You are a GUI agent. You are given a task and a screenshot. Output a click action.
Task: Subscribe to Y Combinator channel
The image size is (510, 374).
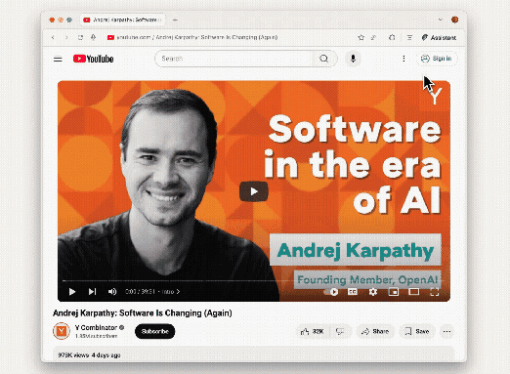pos(155,331)
